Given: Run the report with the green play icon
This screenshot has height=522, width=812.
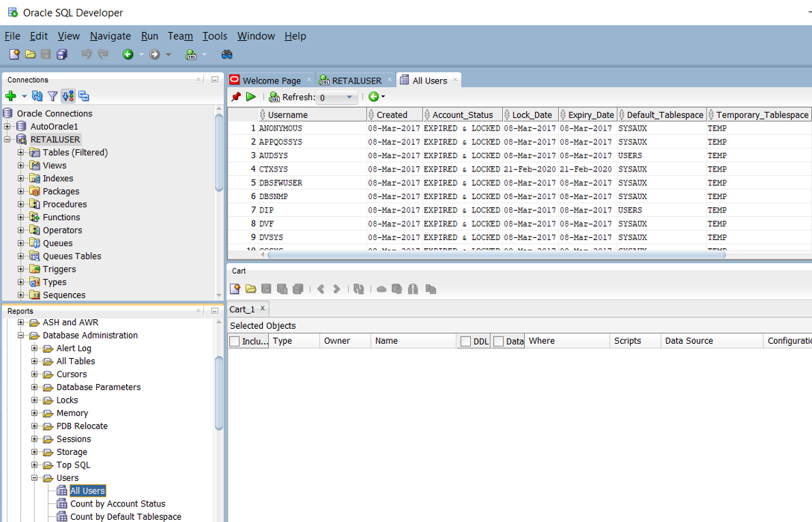Looking at the screenshot, I should click(x=251, y=97).
